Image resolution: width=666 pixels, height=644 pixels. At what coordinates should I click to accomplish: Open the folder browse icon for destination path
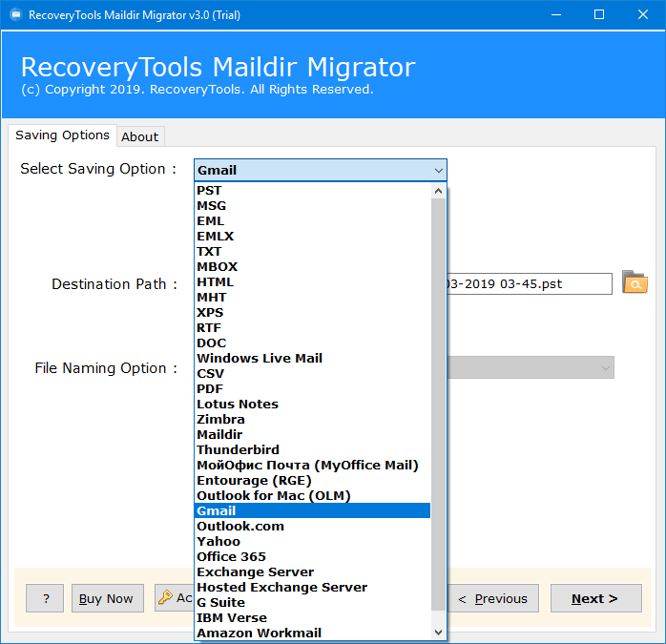635,282
